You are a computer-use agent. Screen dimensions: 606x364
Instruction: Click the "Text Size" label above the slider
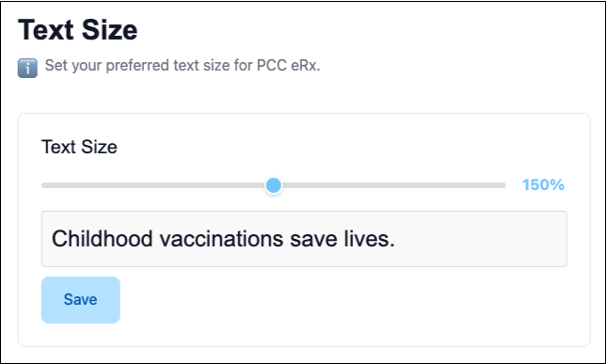[79, 147]
